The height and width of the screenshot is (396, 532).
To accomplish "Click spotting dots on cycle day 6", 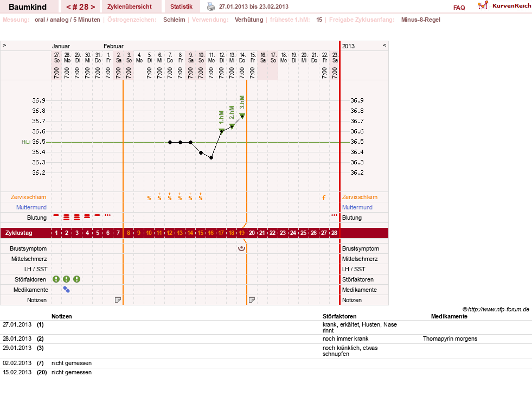I will pos(107,215).
